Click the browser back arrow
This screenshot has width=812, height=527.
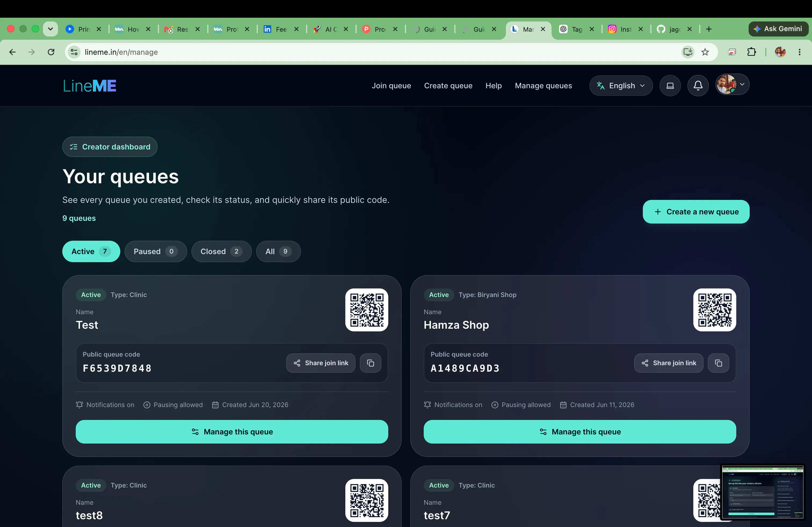(x=12, y=52)
